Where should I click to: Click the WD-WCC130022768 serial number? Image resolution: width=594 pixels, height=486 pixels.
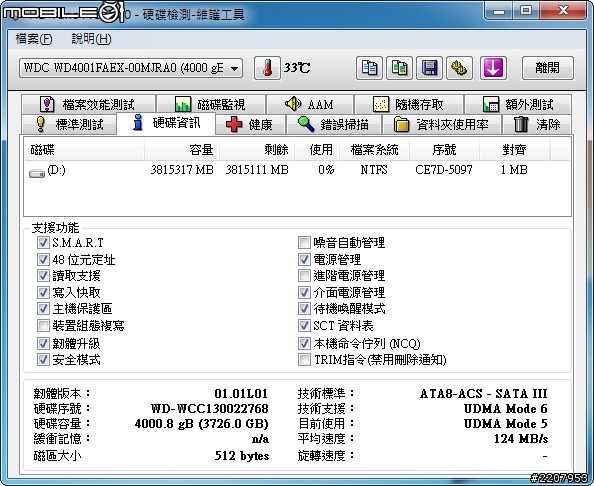coord(210,409)
